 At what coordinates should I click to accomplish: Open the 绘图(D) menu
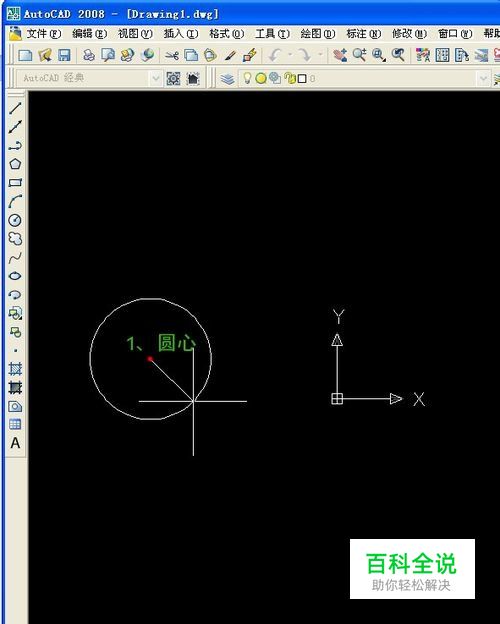point(318,34)
